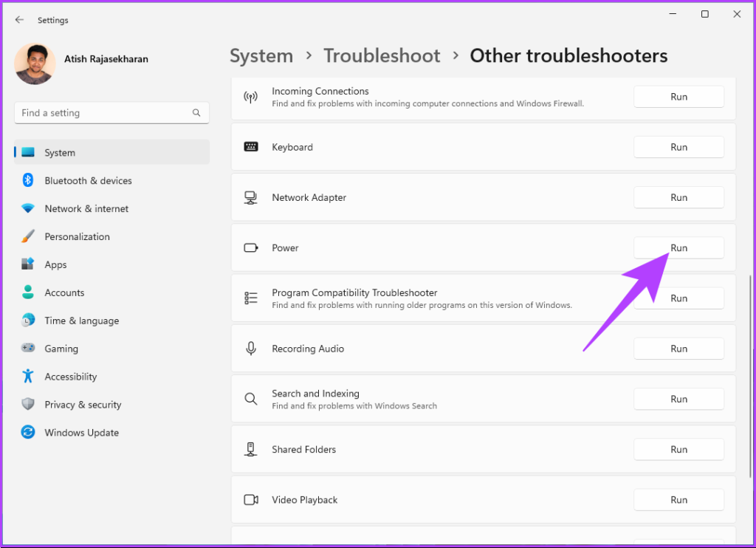The width and height of the screenshot is (756, 548).
Task: Run the Power troubleshooter
Action: point(678,248)
